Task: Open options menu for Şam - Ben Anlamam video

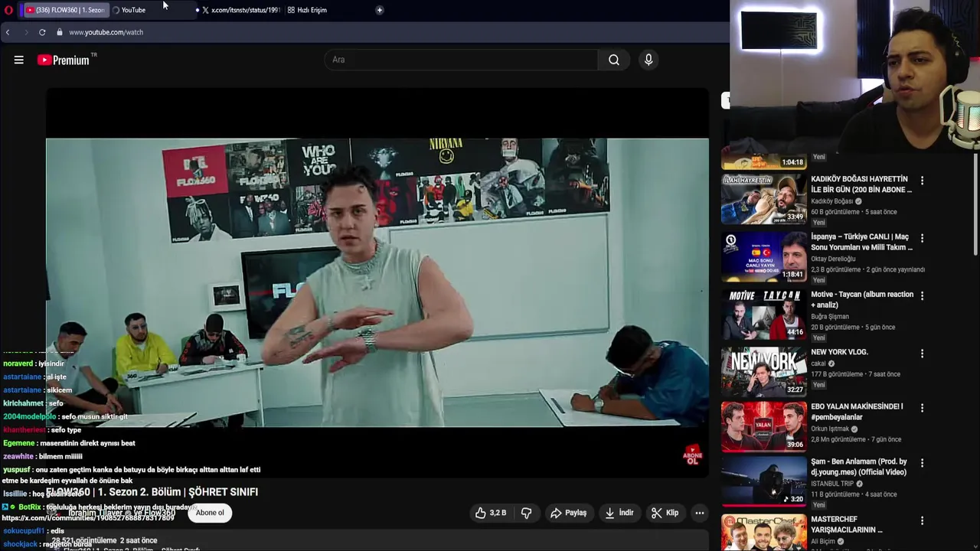Action: (x=922, y=463)
